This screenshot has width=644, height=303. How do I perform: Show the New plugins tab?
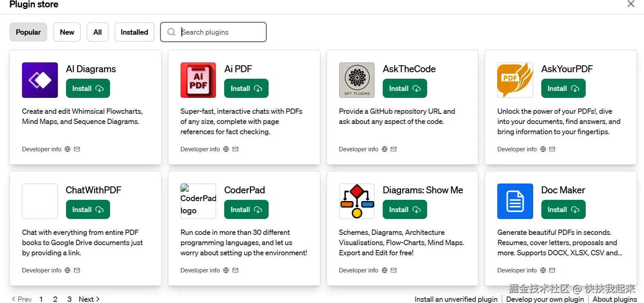[67, 32]
